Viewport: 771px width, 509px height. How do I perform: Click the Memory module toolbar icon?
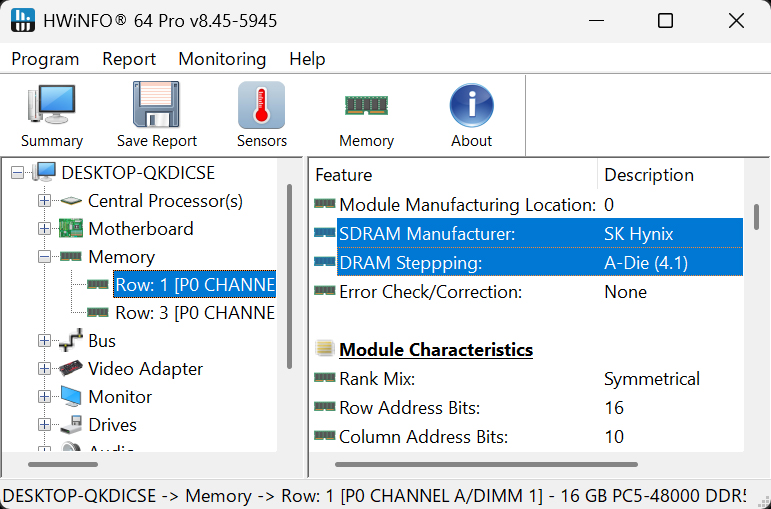366,105
